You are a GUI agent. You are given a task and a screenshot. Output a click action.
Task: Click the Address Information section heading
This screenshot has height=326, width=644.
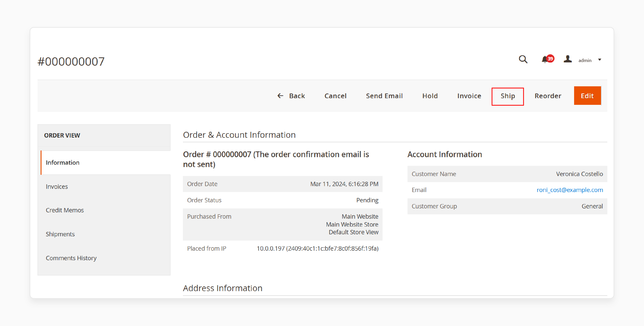coord(222,288)
